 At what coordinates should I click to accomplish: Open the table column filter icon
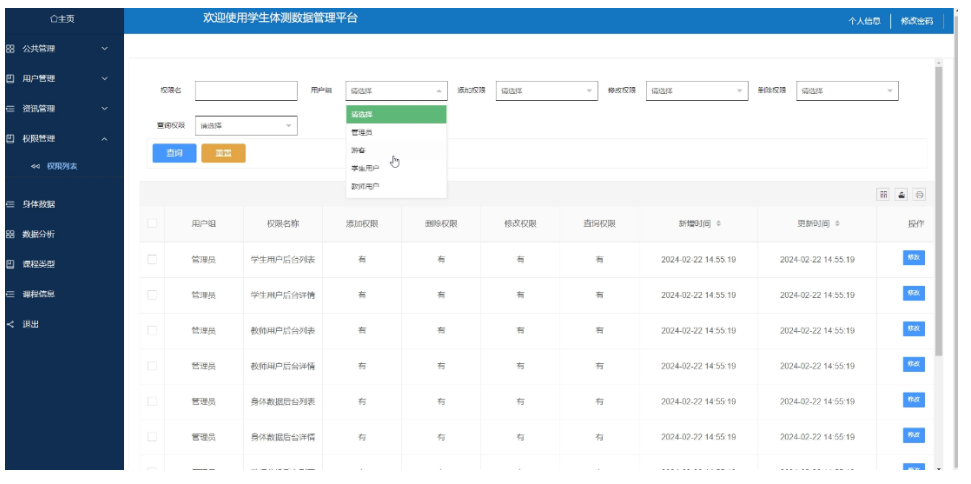(884, 194)
